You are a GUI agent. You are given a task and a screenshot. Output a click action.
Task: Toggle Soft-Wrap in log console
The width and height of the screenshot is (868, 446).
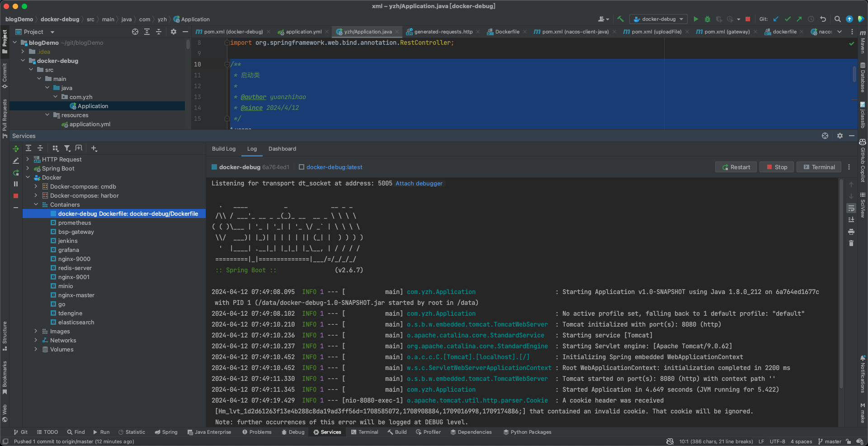851,208
